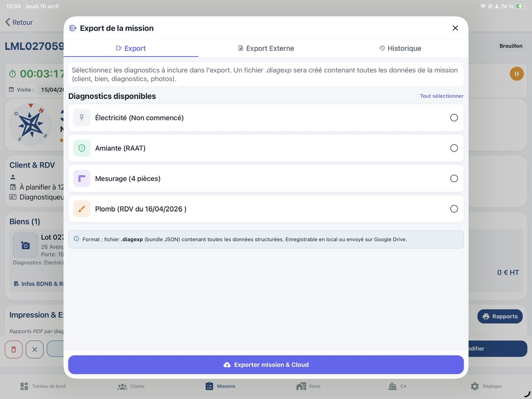This screenshot has height=399, width=532.
Task: Select the Mesurage radio button
Action: (x=454, y=179)
